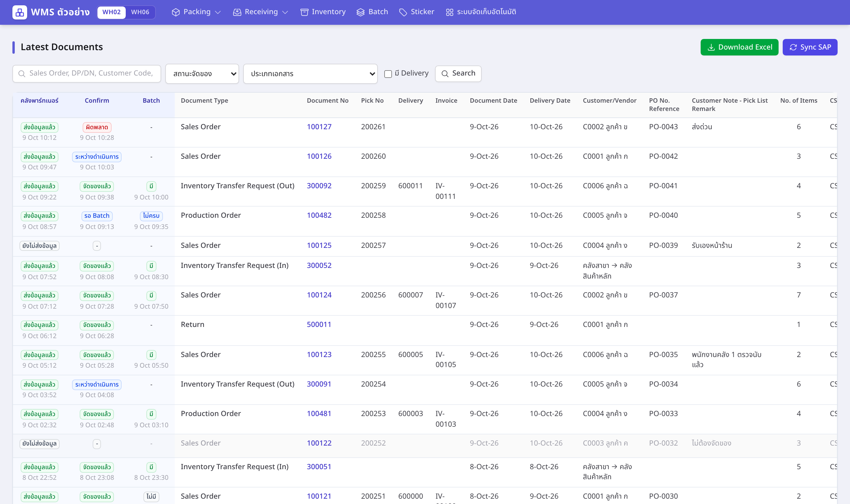Open the ประเภทเอกสาร document type dropdown
850x504 pixels.
click(x=310, y=74)
